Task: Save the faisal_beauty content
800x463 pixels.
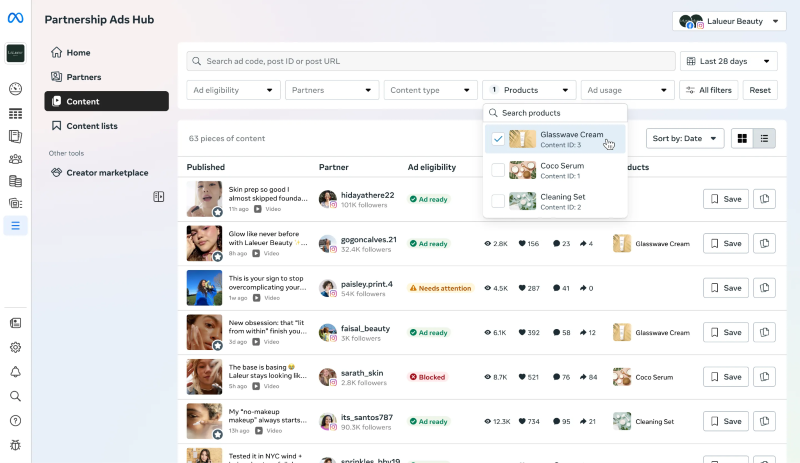Action: (x=726, y=332)
